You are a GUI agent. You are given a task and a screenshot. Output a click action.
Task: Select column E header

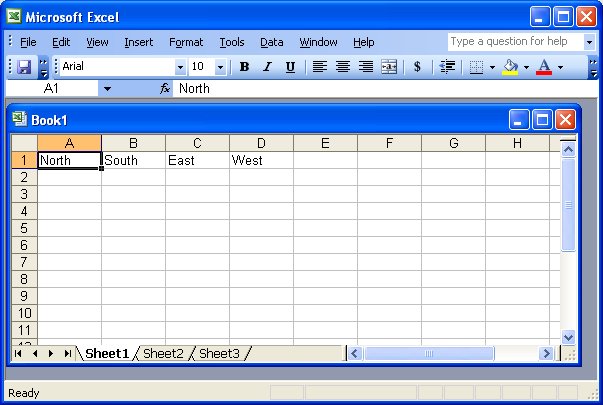pyautogui.click(x=325, y=143)
